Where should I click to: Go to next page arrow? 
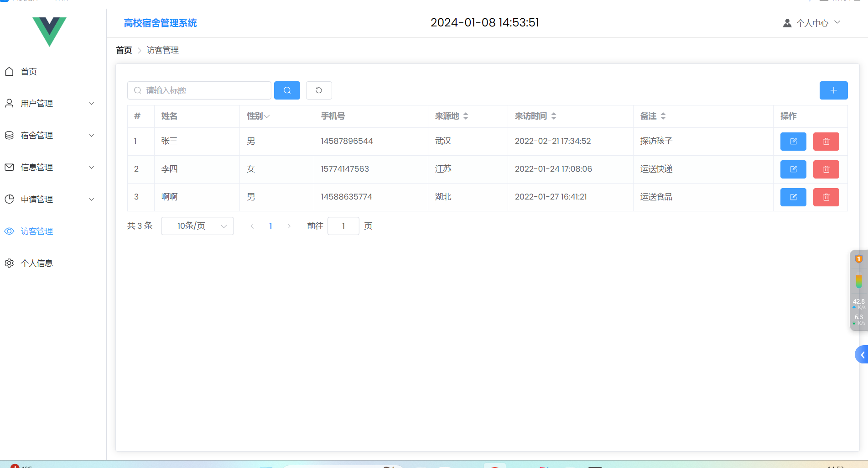[x=289, y=226]
